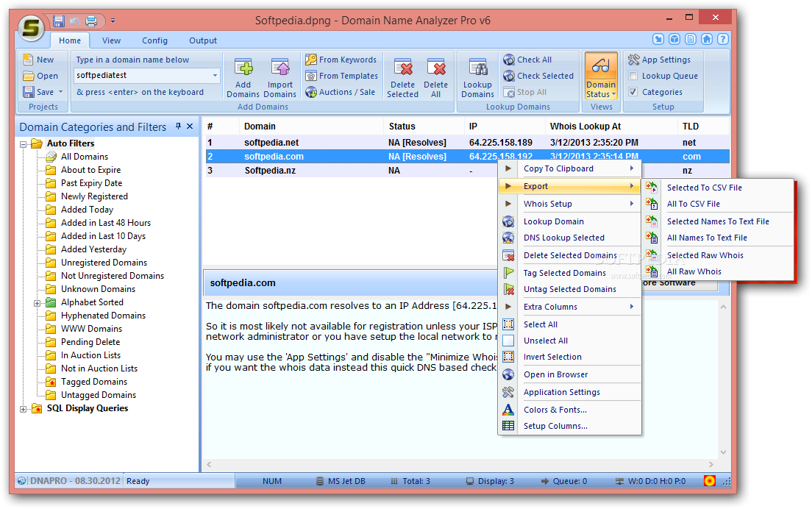Expand the Extra Columns submenu
Image resolution: width=812 pixels, height=509 pixels.
569,307
